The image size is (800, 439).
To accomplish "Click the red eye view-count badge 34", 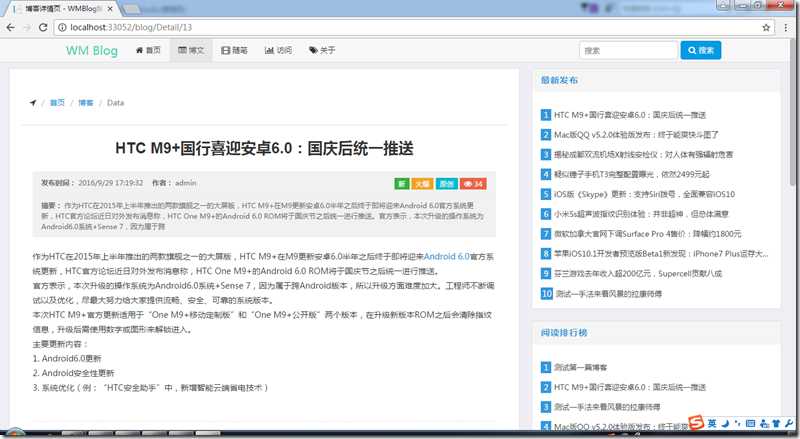I will 473,184.
